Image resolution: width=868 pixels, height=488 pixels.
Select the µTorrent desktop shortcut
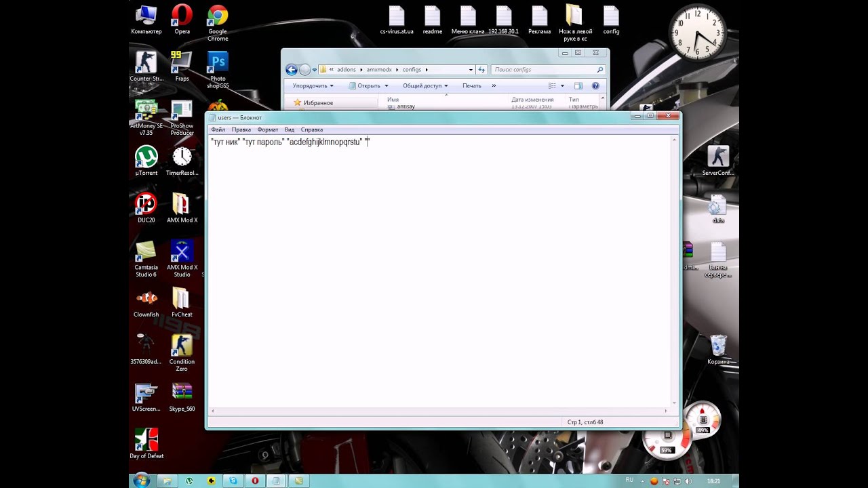pyautogui.click(x=146, y=161)
